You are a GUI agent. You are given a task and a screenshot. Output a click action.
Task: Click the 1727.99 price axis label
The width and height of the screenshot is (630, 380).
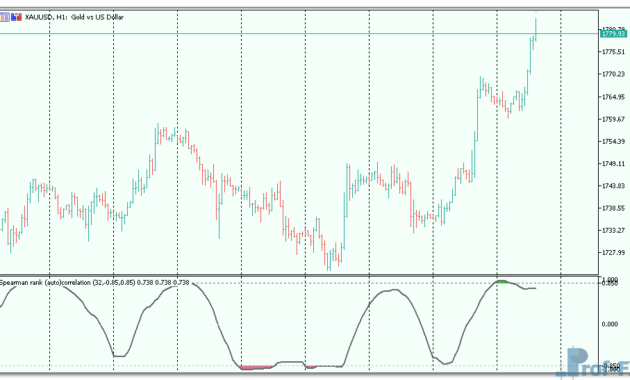coord(613,253)
